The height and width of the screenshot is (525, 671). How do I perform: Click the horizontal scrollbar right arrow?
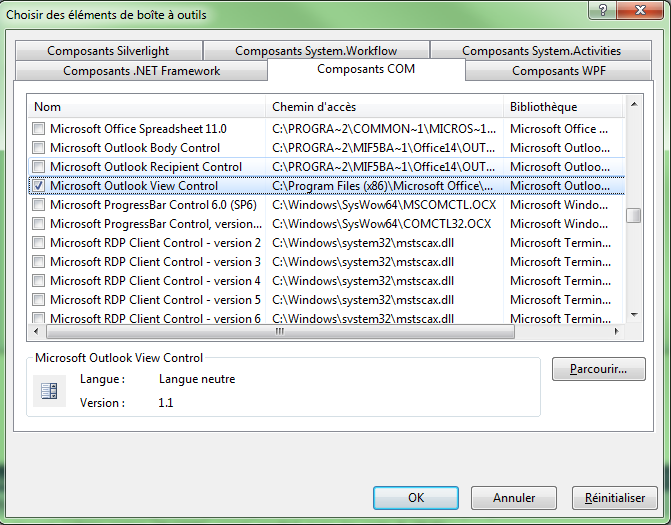pos(617,331)
